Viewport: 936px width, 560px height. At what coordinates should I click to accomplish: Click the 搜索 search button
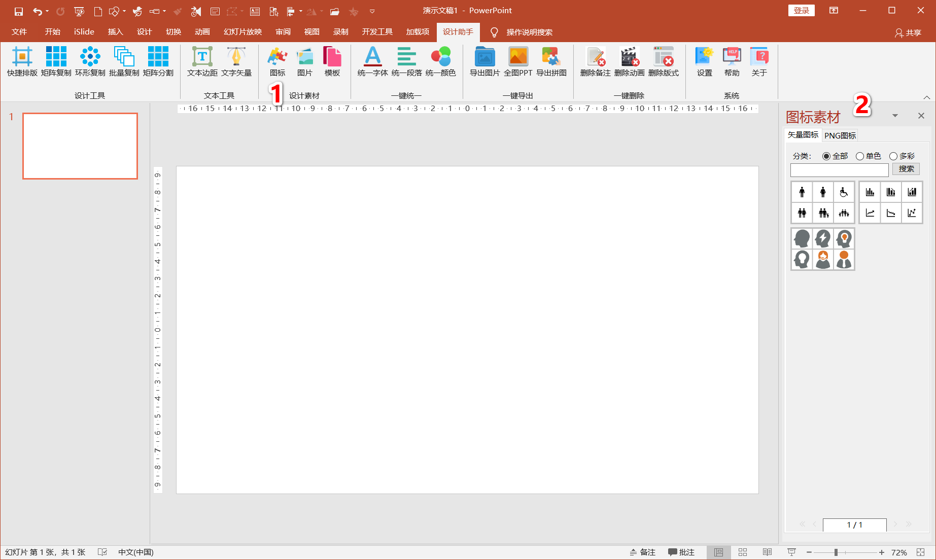[906, 169]
